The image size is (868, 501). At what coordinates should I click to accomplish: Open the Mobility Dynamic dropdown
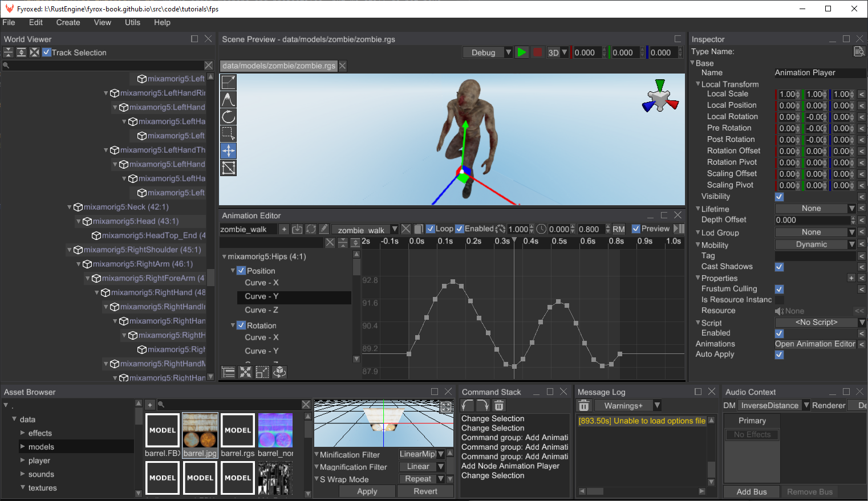[816, 245]
